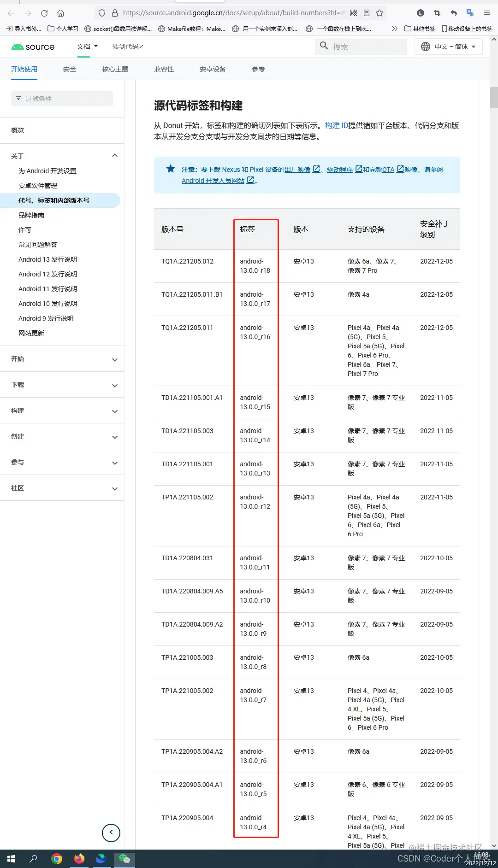Click the globe language icon

tap(426, 47)
